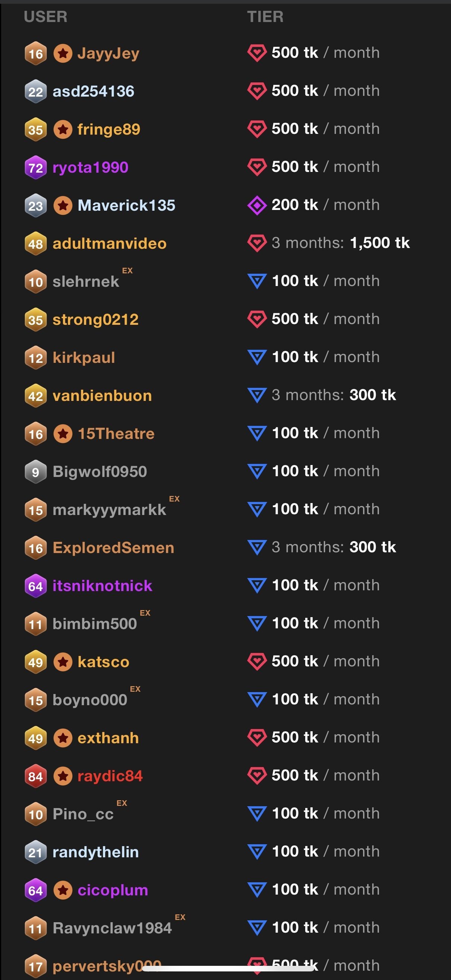Sort by the TIER column header
The height and width of the screenshot is (980, 451).
(265, 17)
